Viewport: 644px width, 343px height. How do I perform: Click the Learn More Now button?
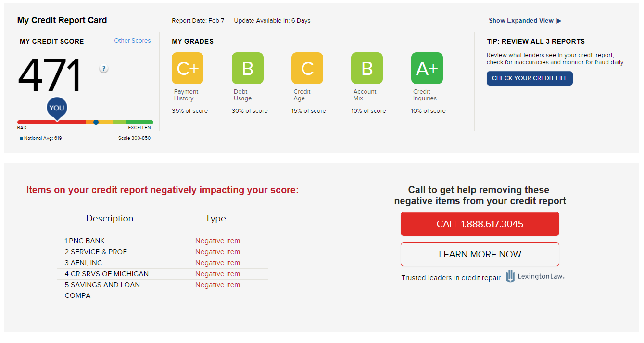click(x=480, y=254)
